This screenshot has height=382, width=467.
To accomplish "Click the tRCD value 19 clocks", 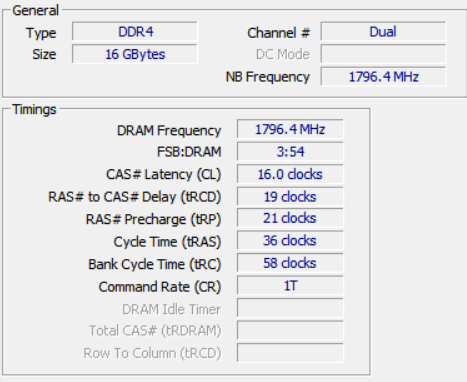I will click(290, 197).
